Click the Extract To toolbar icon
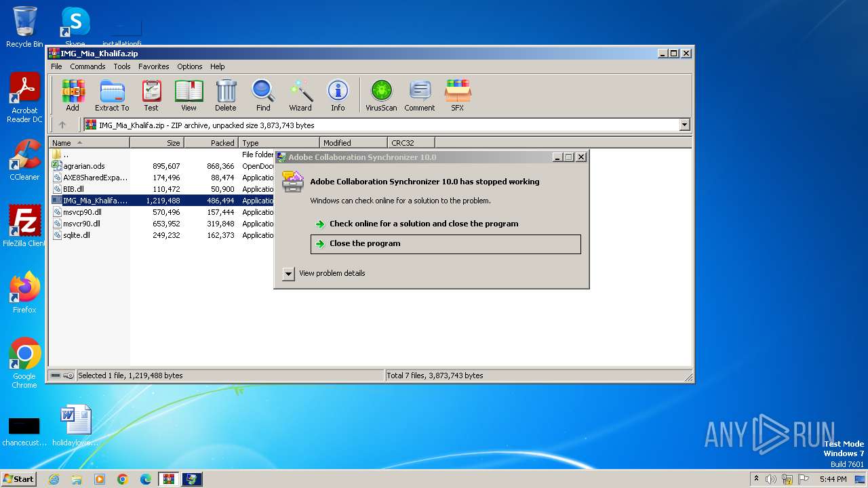Image resolution: width=868 pixels, height=488 pixels. pyautogui.click(x=112, y=95)
